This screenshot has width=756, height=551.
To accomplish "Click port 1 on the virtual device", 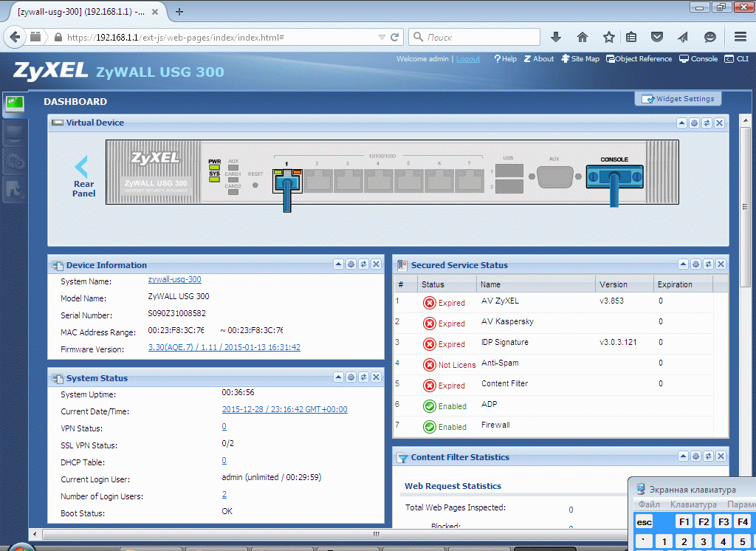I will click(287, 182).
